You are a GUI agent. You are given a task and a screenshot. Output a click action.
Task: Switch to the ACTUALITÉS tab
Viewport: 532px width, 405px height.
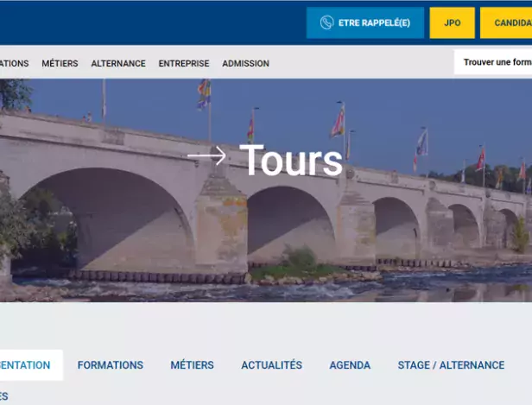point(271,365)
